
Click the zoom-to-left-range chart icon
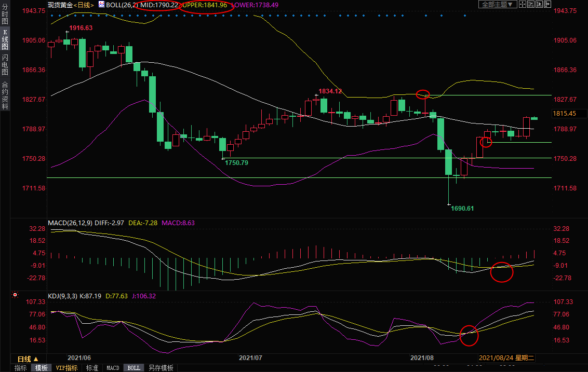(531, 4)
